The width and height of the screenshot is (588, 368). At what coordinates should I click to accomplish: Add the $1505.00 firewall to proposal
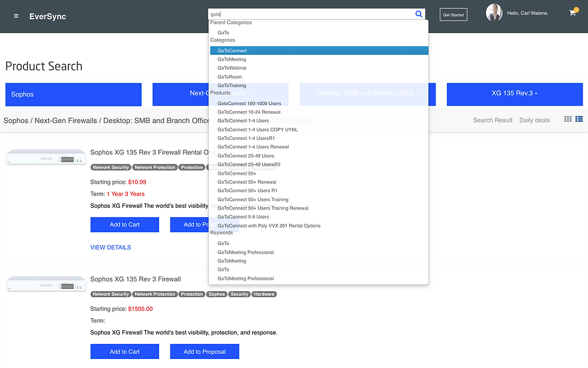point(205,352)
